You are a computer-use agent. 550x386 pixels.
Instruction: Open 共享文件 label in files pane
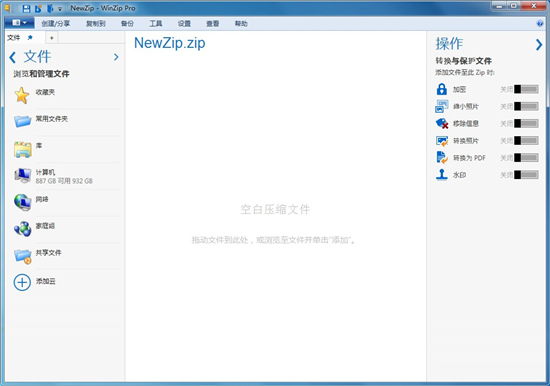coord(48,253)
